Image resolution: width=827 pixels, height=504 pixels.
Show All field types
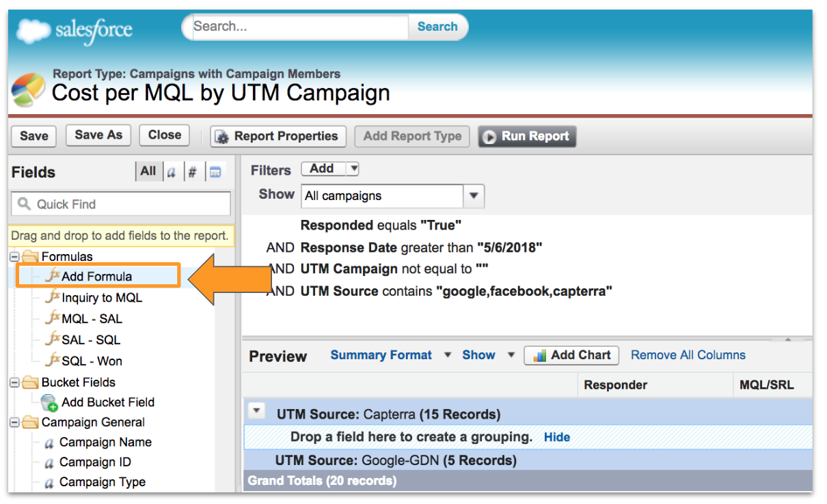point(148,172)
